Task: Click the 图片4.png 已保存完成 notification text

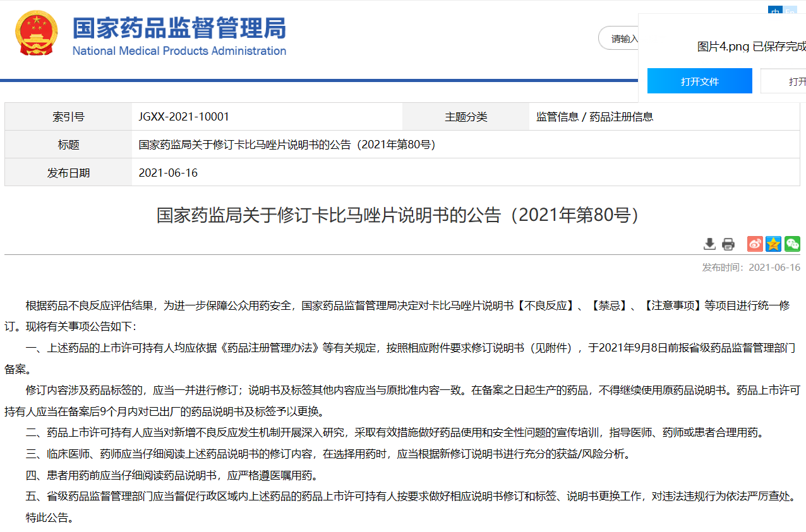Action: tap(751, 47)
